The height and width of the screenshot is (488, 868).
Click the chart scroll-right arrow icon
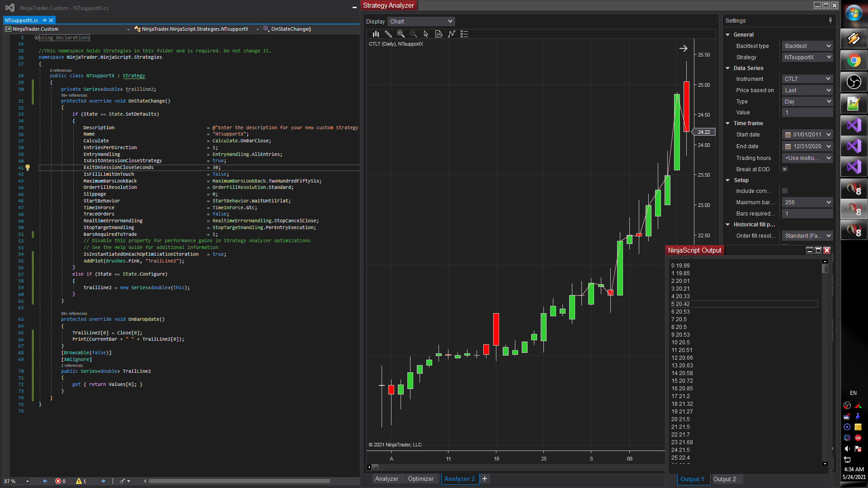(x=683, y=48)
